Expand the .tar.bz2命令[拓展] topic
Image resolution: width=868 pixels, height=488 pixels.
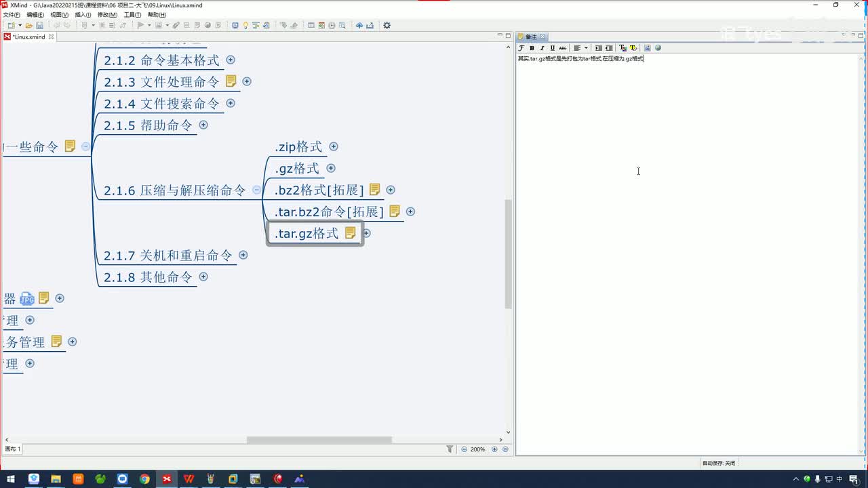click(x=410, y=211)
